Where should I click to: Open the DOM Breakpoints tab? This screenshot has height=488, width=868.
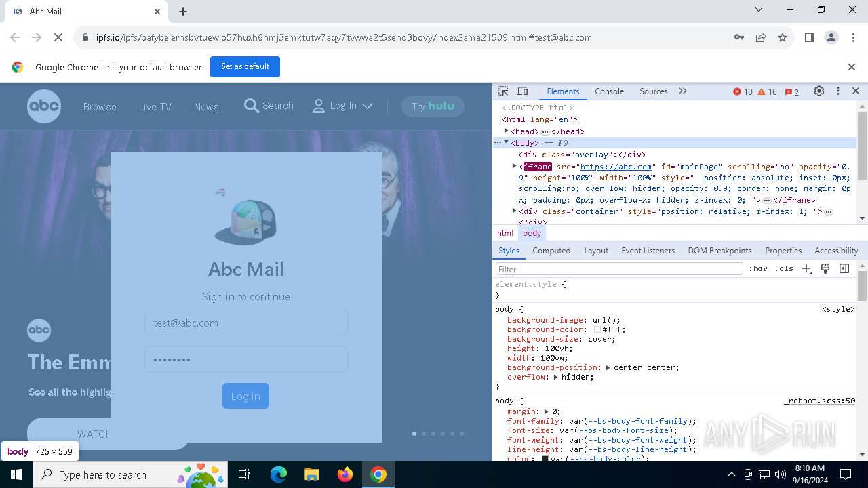pyautogui.click(x=719, y=251)
